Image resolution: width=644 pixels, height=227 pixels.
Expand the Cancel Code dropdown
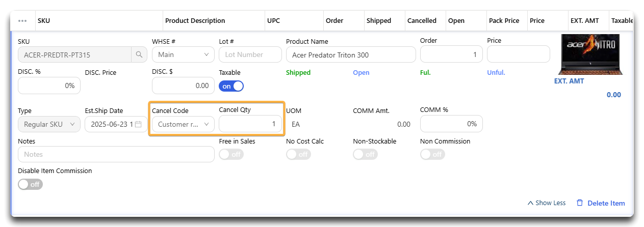[183, 124]
